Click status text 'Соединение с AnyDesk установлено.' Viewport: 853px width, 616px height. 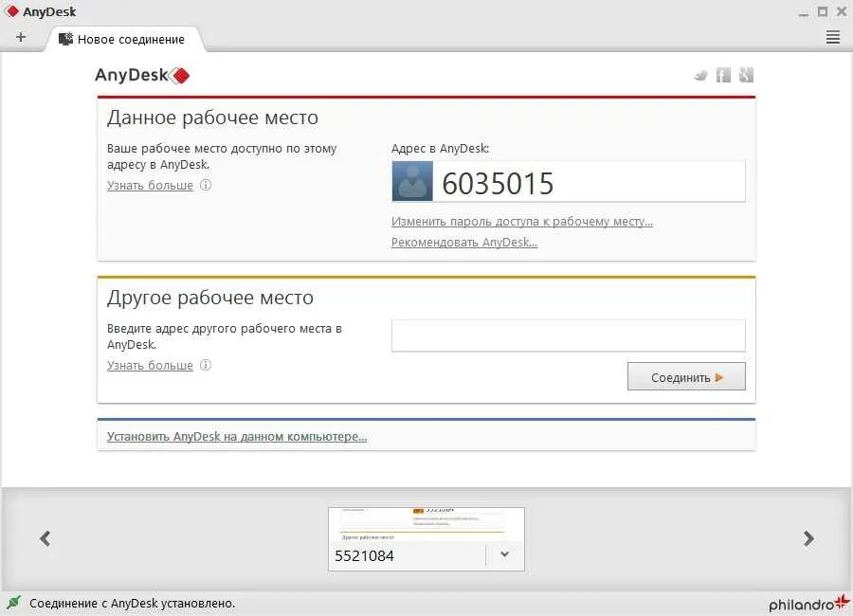pos(132,603)
